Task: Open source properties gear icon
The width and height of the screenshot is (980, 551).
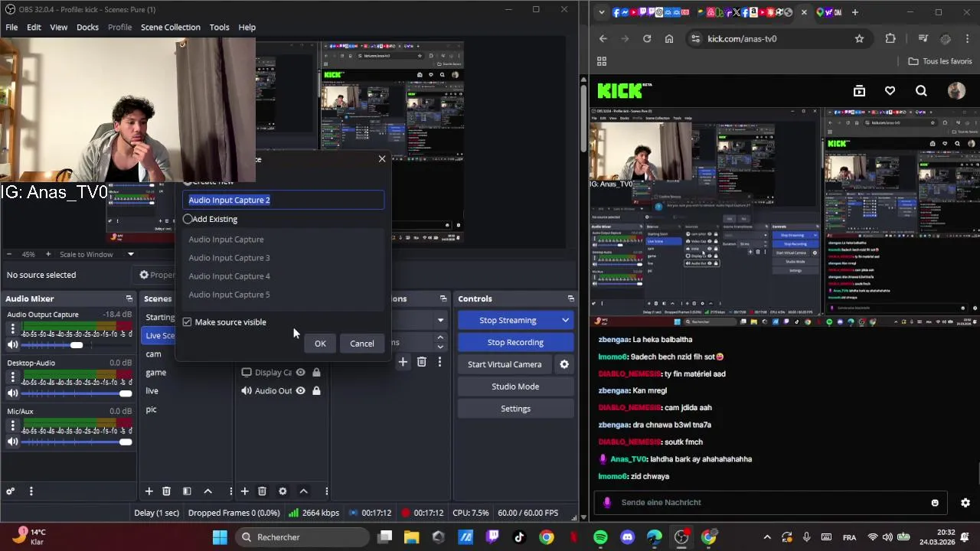Action: (283, 491)
